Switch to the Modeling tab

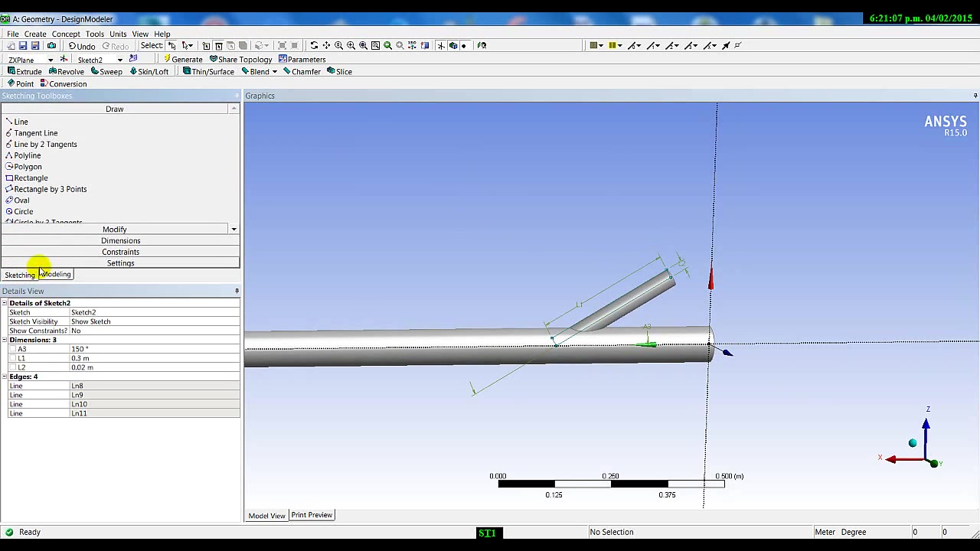(x=55, y=274)
